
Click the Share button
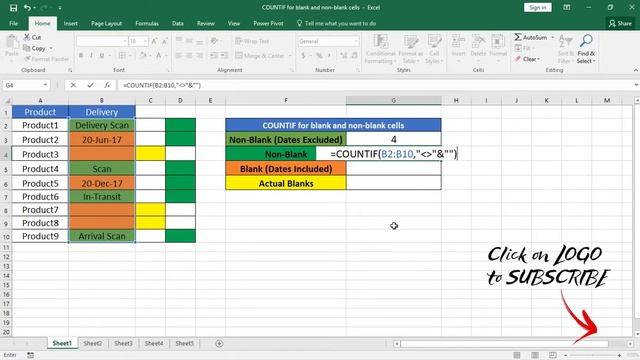coord(620,23)
